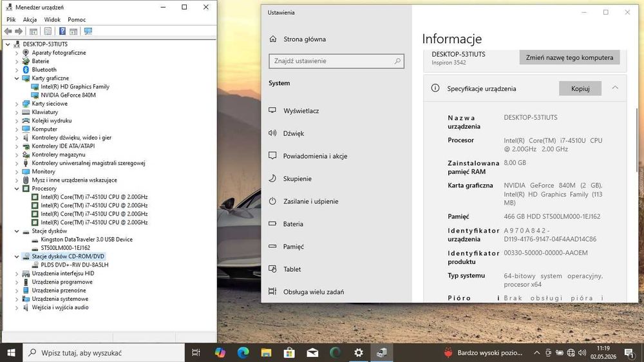Image resolution: width=644 pixels, height=362 pixels.
Task: Launch Microsoft Edge from the taskbar
Action: pos(243,352)
